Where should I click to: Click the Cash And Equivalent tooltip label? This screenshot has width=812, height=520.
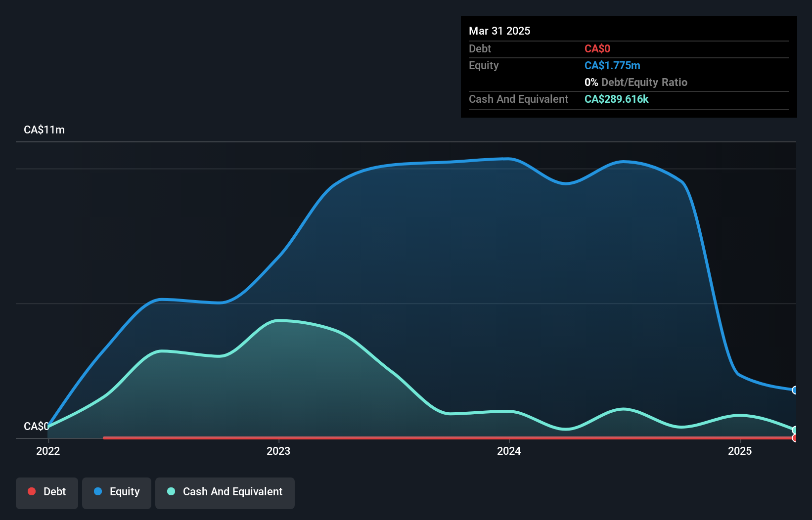(x=518, y=99)
